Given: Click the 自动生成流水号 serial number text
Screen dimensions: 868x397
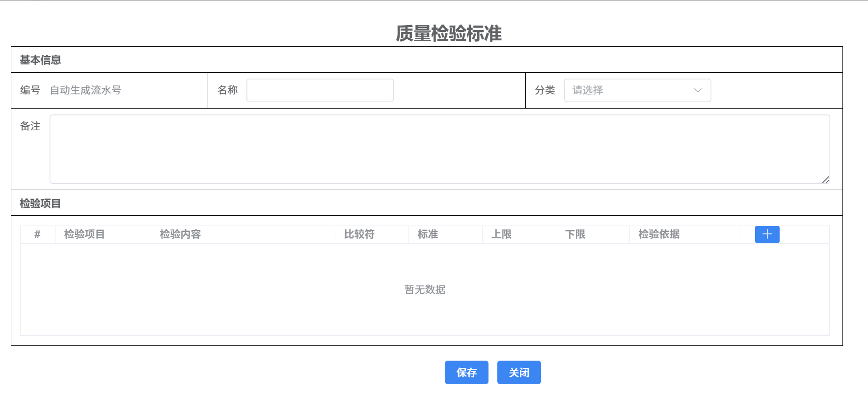Looking at the screenshot, I should click(x=85, y=90).
